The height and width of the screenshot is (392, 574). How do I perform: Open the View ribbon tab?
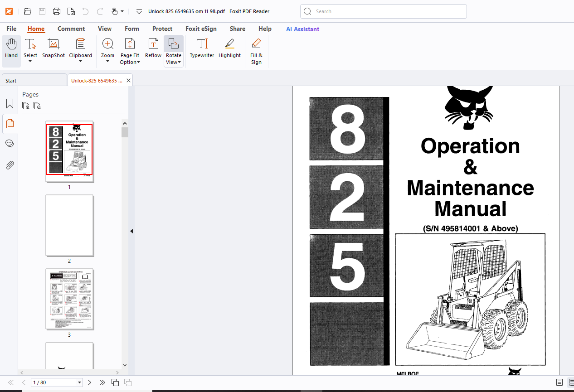pyautogui.click(x=105, y=29)
